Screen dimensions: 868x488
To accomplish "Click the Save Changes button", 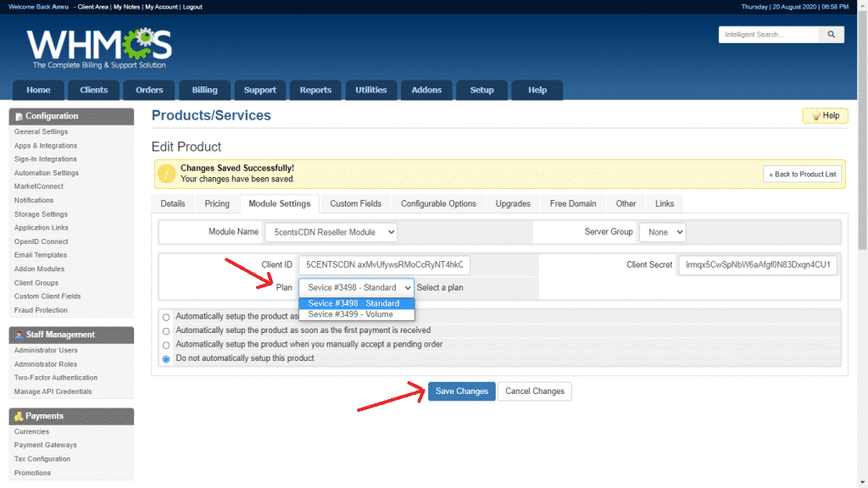I will [x=462, y=391].
